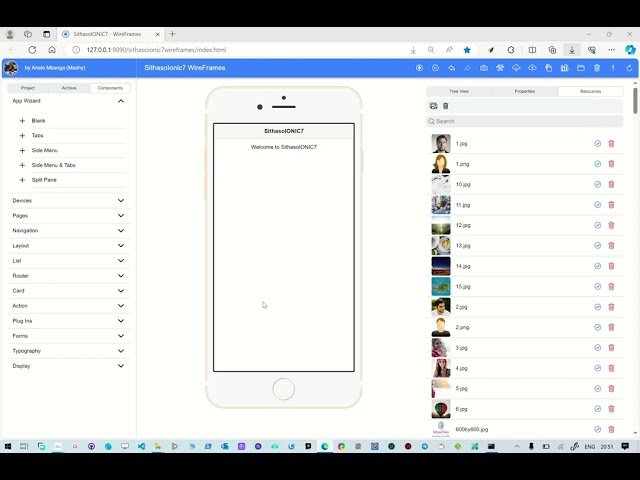Choose the Tabs app template
The width and height of the screenshot is (640, 480).
38,136
